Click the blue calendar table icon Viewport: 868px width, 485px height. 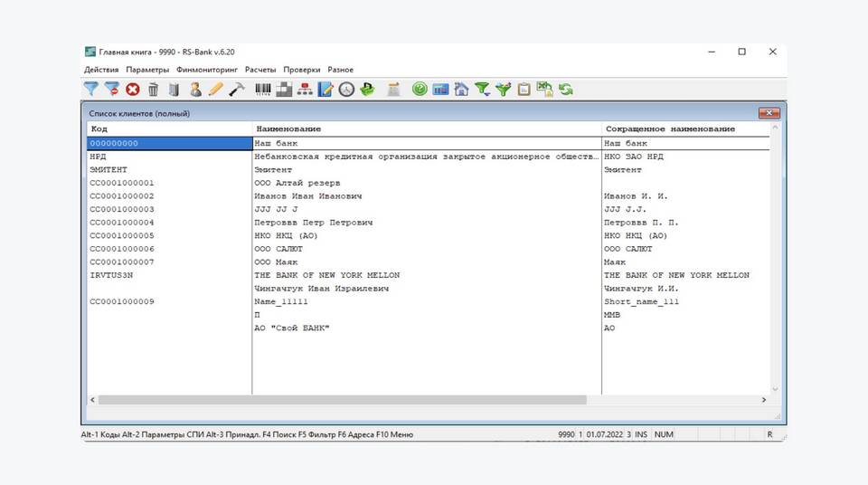tap(440, 90)
